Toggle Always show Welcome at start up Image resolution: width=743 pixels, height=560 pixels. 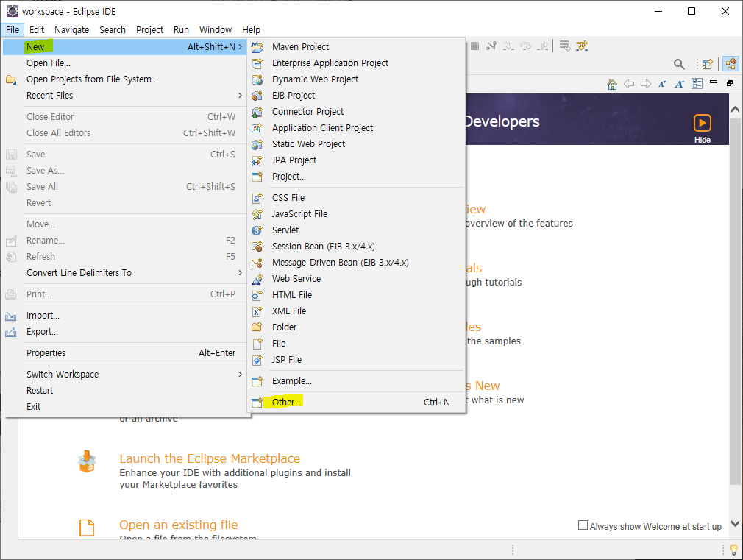coord(583,525)
